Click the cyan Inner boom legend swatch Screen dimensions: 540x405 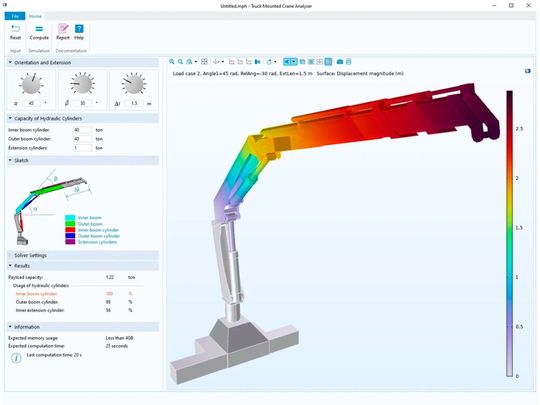tap(70, 218)
